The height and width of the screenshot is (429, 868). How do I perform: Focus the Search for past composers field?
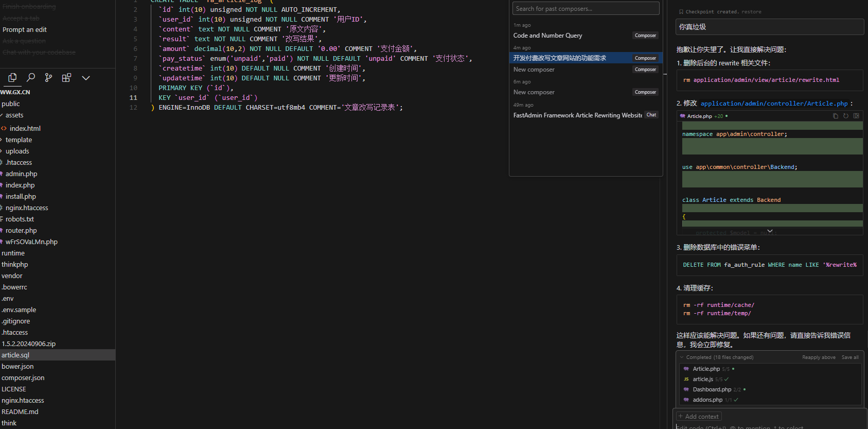pos(586,9)
